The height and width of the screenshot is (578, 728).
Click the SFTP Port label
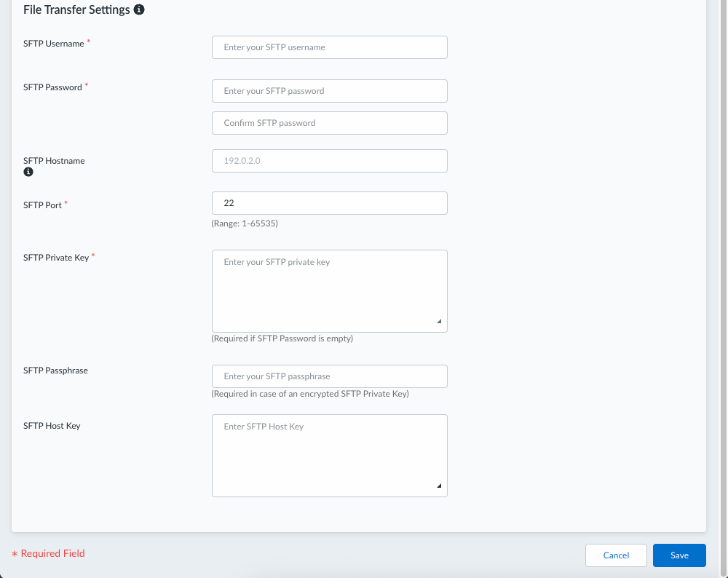click(x=42, y=205)
